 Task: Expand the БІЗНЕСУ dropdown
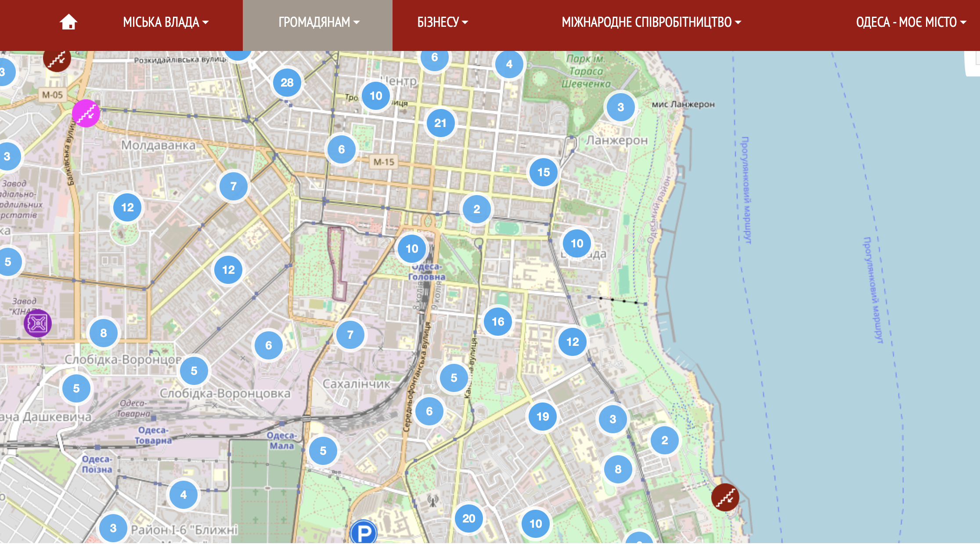tap(442, 22)
